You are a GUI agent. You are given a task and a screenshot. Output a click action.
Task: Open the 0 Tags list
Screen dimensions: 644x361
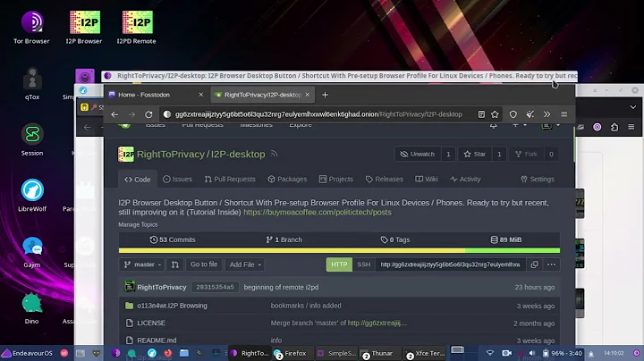[x=395, y=239]
